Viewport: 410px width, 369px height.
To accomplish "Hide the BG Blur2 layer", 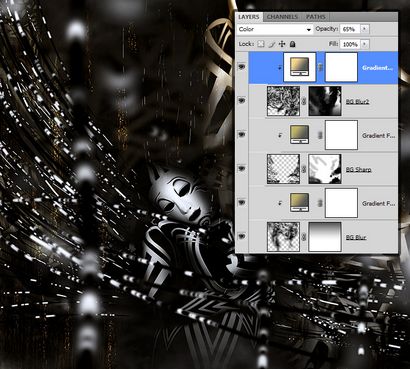I will [242, 100].
